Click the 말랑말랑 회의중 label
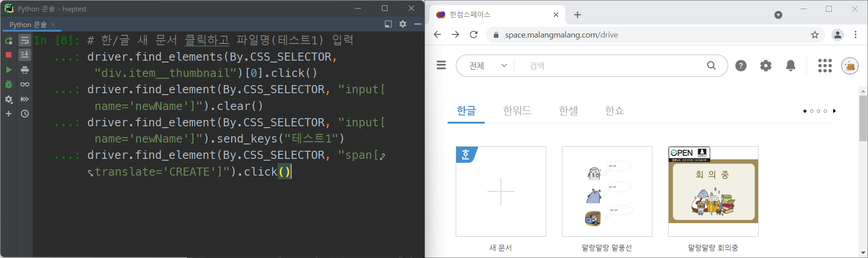 [713, 248]
